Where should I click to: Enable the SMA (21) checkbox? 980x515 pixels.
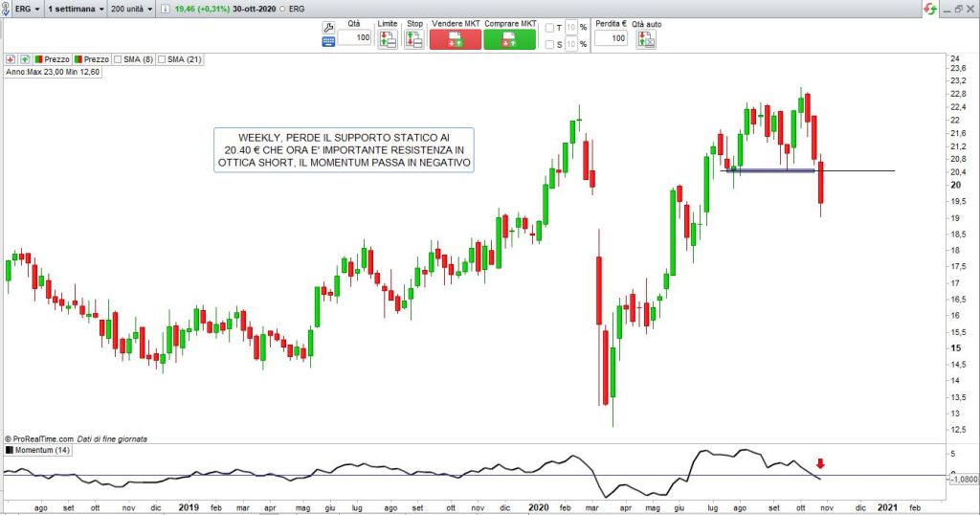point(162,59)
